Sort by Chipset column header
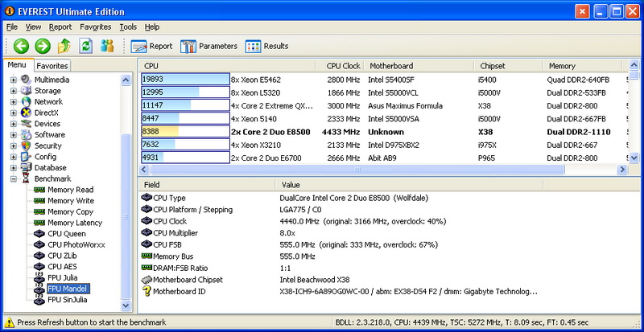 pos(509,66)
